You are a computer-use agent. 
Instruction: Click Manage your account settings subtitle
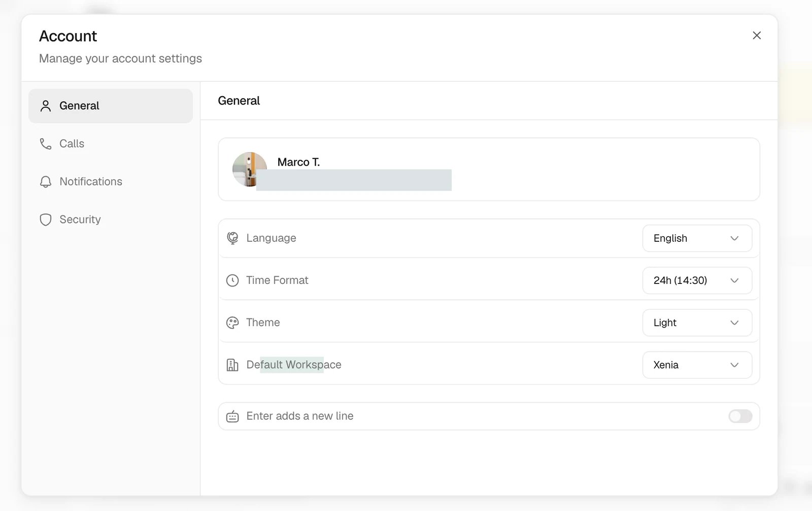click(120, 58)
